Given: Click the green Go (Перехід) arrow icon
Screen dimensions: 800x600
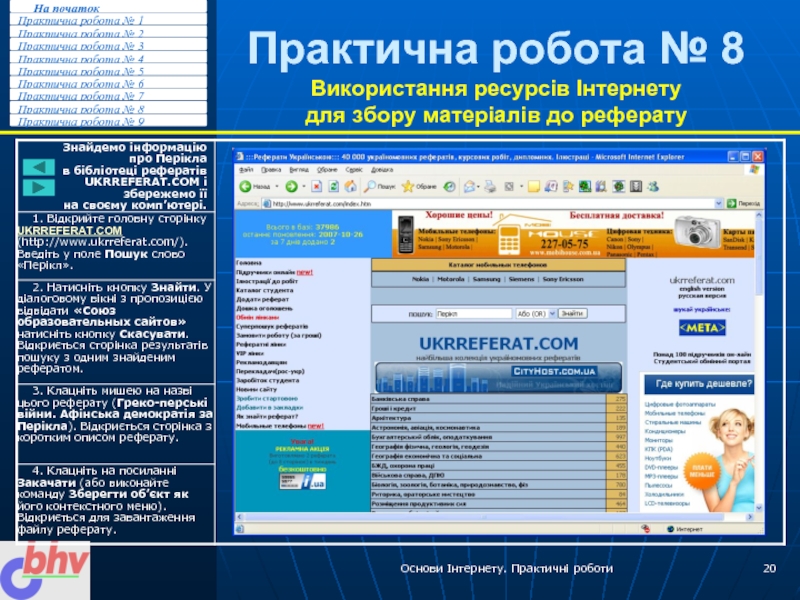Looking at the screenshot, I should click(731, 204).
